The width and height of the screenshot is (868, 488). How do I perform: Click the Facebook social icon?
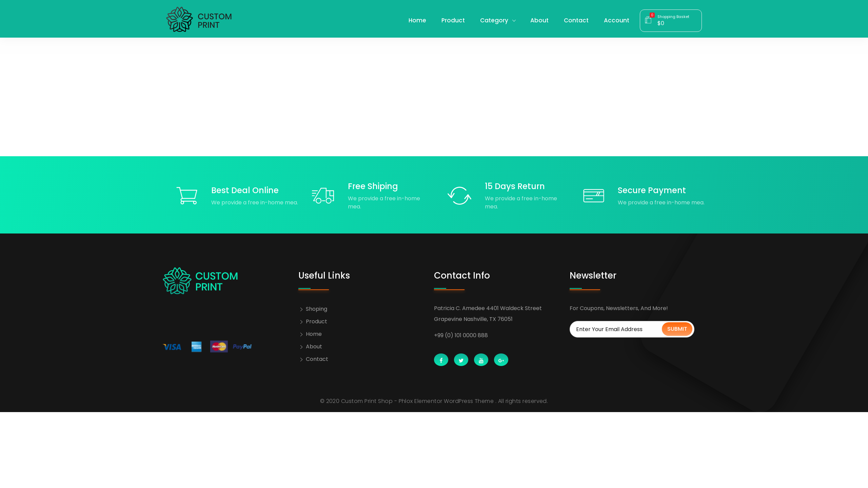(441, 360)
